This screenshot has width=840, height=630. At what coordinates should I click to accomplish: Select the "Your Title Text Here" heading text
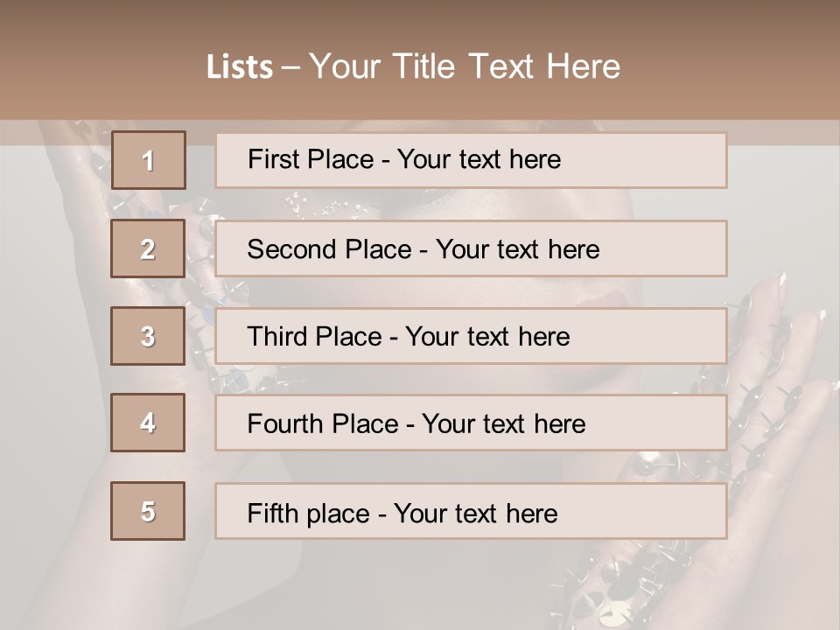(x=465, y=66)
